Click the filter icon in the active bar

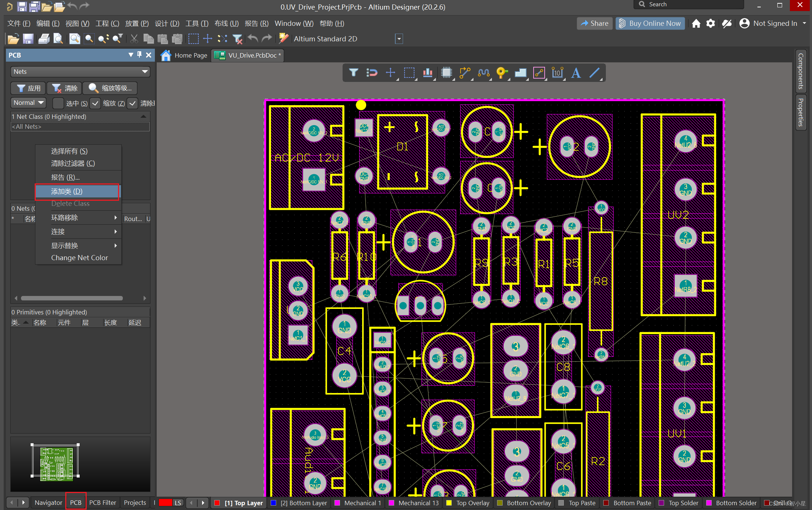pyautogui.click(x=353, y=73)
